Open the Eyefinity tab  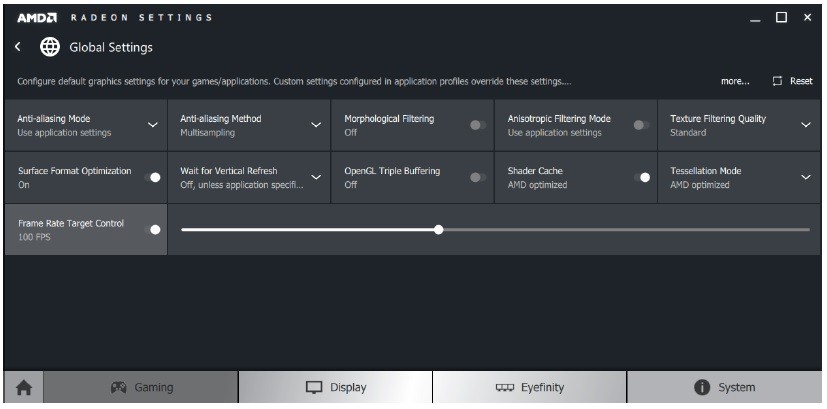pos(530,387)
